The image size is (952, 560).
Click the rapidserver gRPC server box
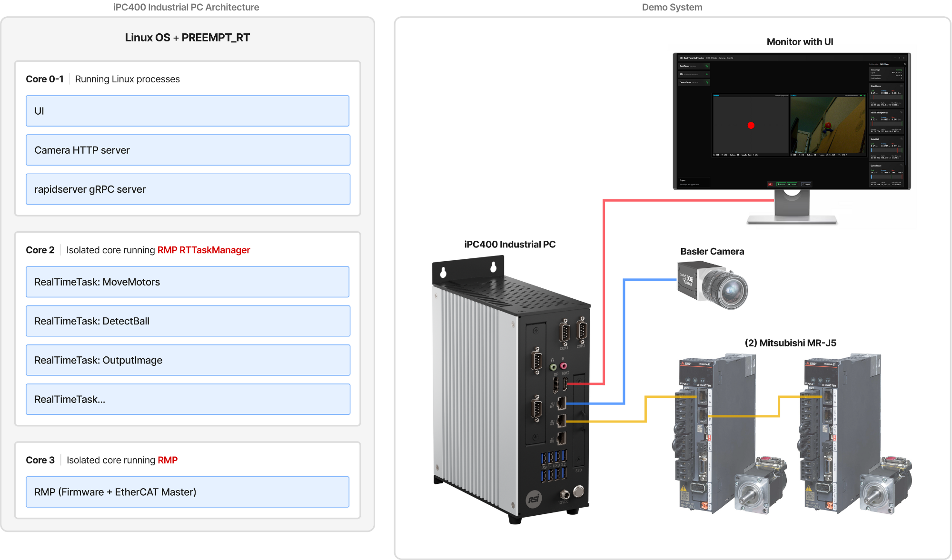(188, 189)
